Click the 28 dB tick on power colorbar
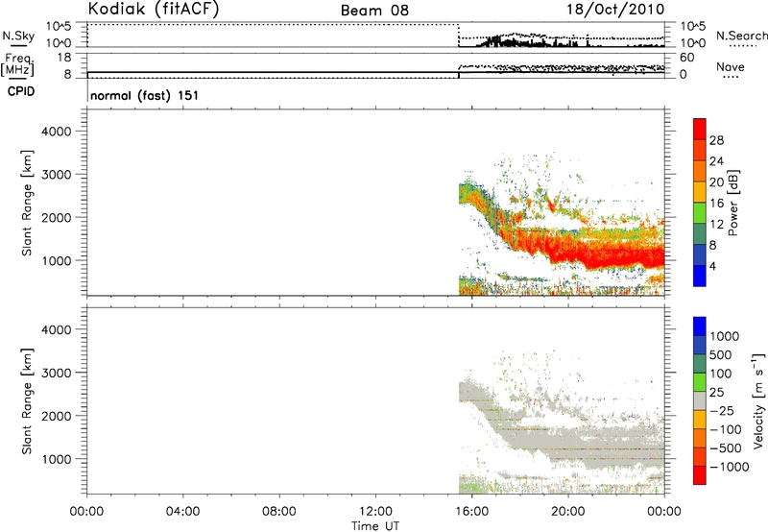Viewport: 768px width, 532px height. pos(716,140)
